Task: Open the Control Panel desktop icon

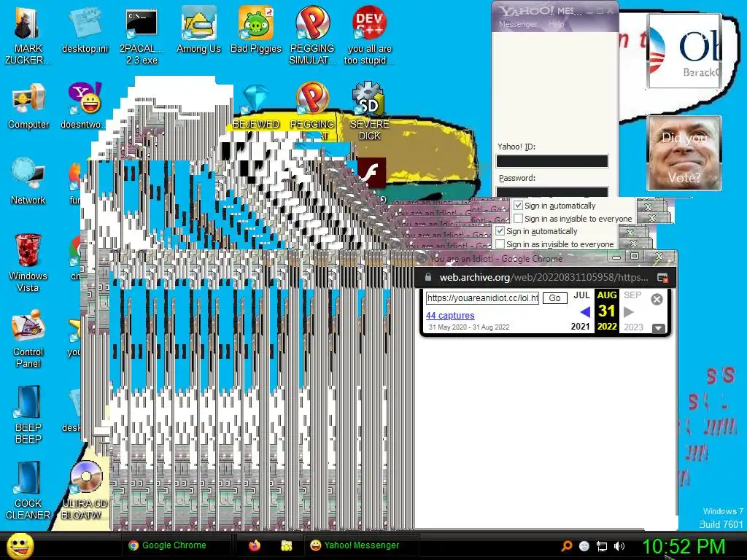Action: coord(28,338)
